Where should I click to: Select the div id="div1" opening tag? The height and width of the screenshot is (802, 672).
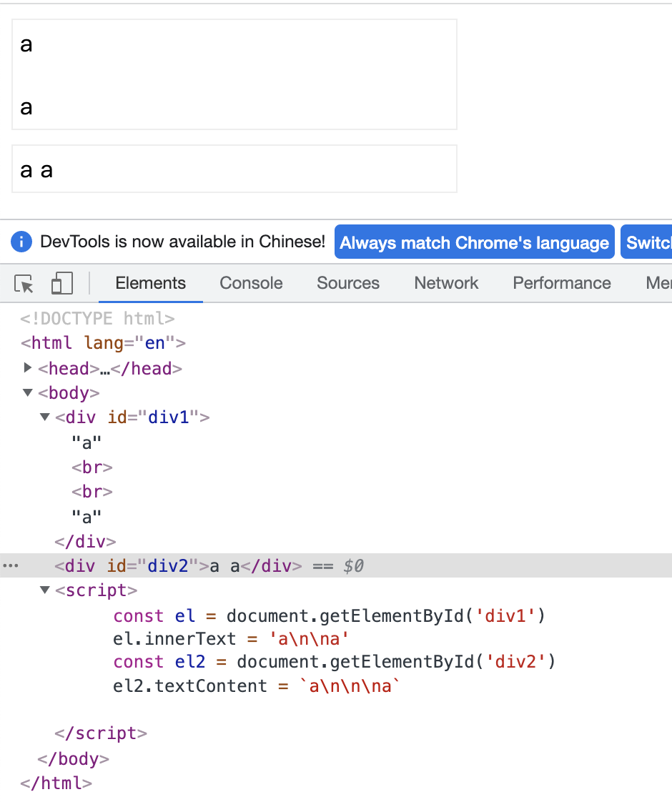pos(132,417)
